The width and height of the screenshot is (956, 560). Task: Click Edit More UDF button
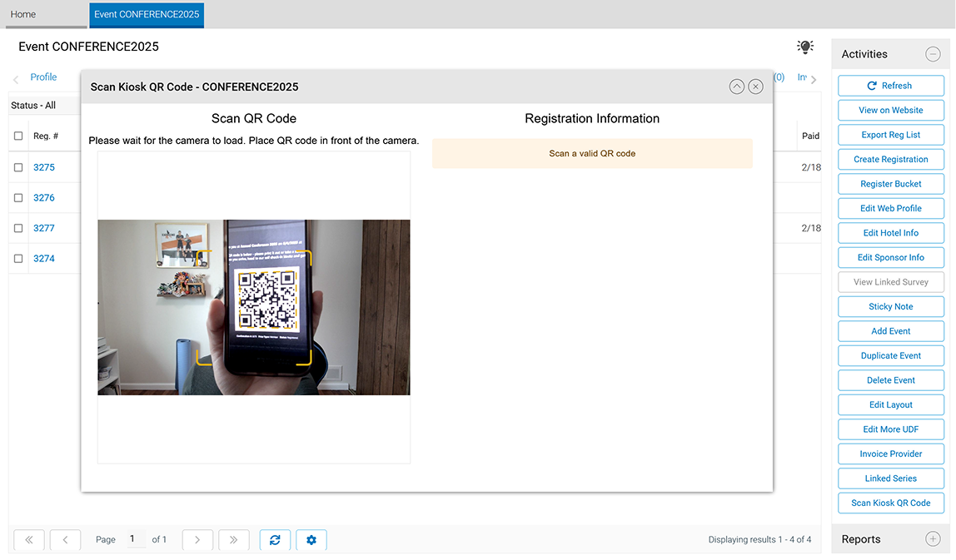(891, 429)
